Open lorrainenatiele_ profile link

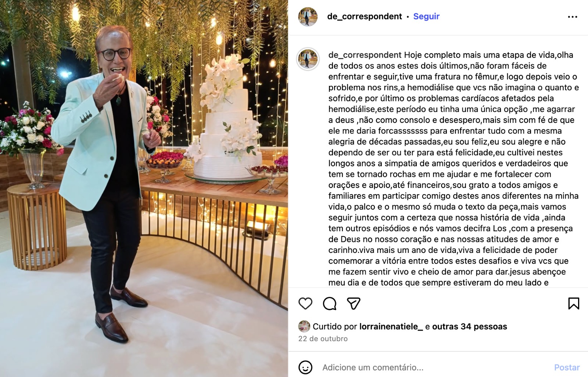click(391, 326)
